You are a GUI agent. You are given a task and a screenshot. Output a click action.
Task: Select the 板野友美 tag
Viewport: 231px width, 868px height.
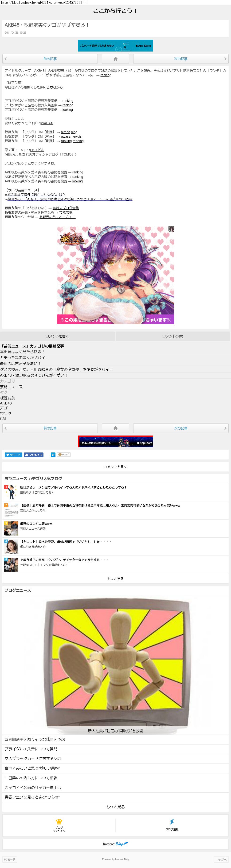[8, 398]
